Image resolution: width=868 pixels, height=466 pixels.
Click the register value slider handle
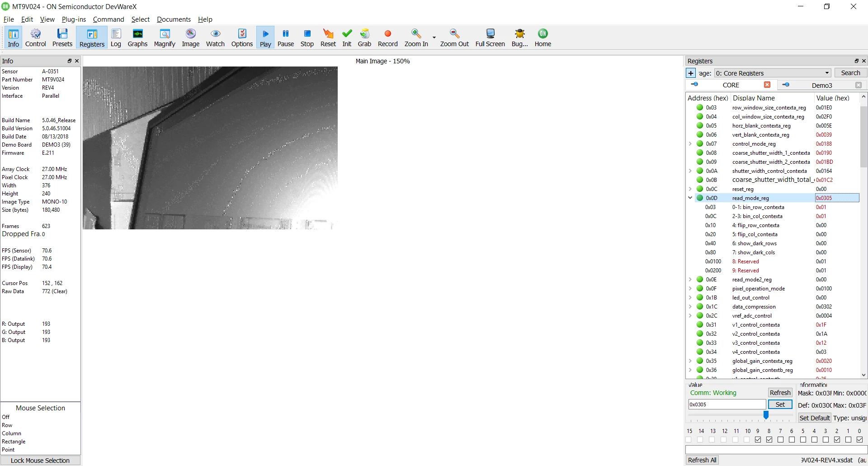[766, 415]
